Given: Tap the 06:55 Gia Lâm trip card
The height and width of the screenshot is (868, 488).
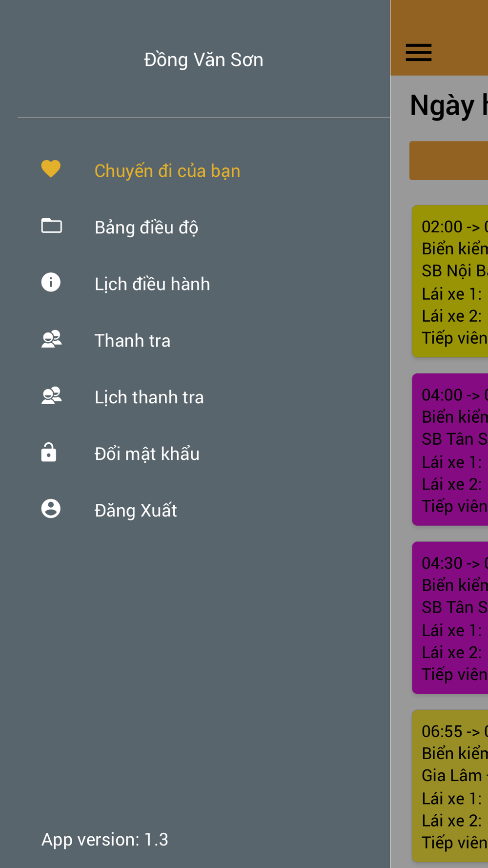Looking at the screenshot, I should (450, 786).
